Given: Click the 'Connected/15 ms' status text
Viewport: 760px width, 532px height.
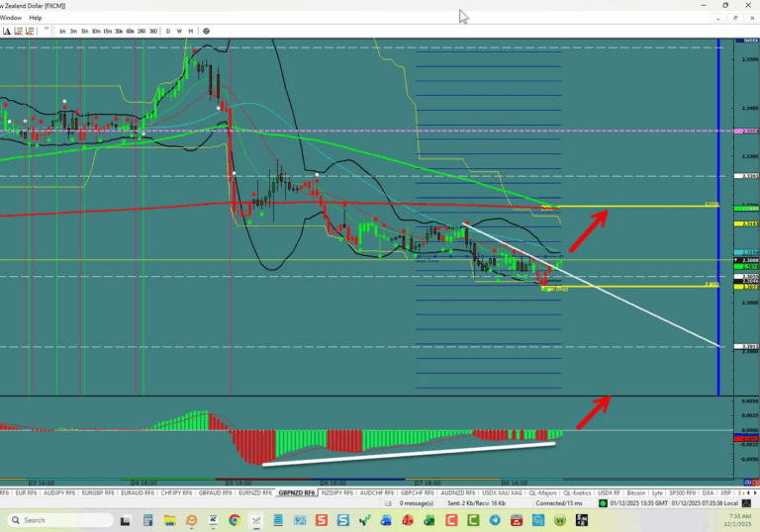Looking at the screenshot, I should pyautogui.click(x=559, y=503).
